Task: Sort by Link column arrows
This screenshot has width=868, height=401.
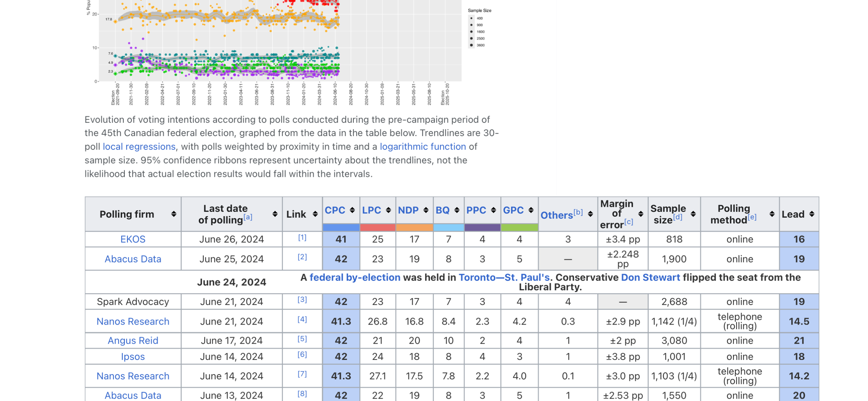Action: coord(315,214)
